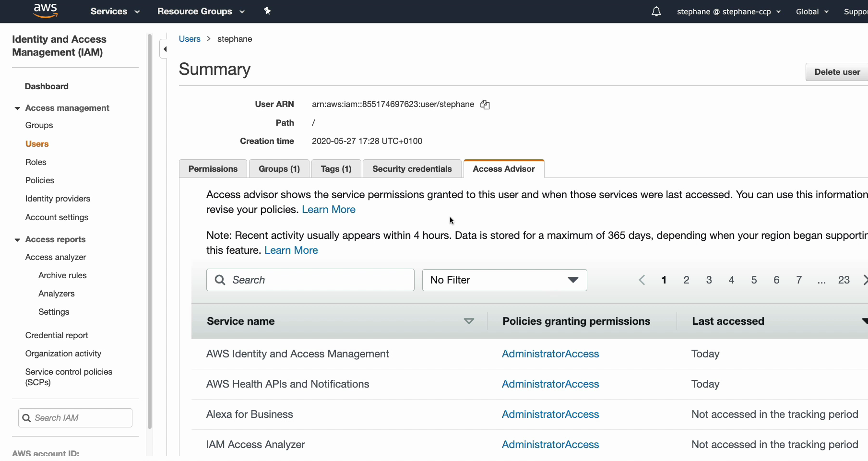This screenshot has height=461, width=868.
Task: Jump to page 23 of results
Action: (844, 280)
